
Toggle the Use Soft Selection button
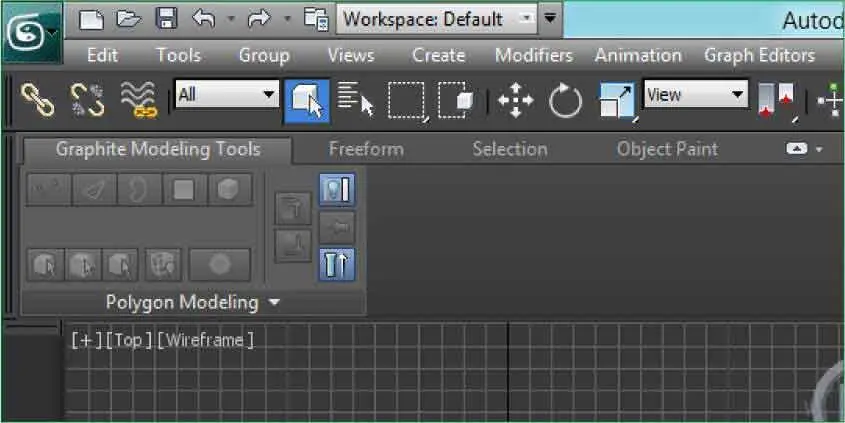pos(220,265)
